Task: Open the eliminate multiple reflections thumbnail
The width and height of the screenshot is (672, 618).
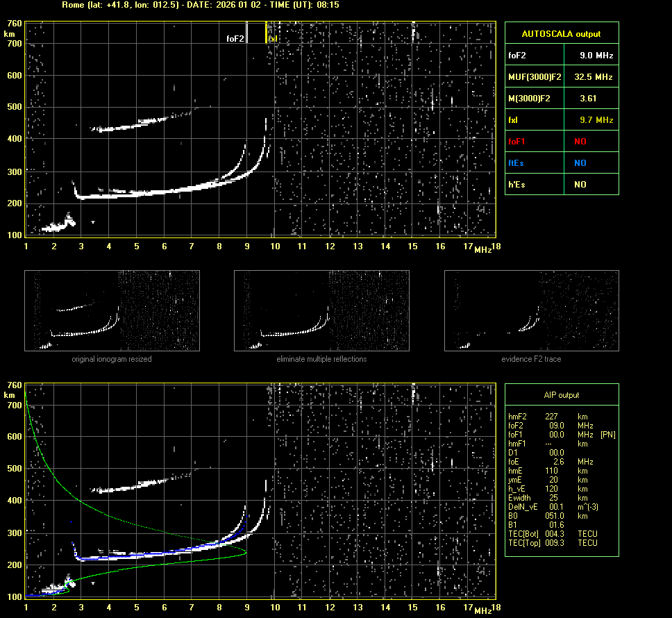Action: (321, 310)
